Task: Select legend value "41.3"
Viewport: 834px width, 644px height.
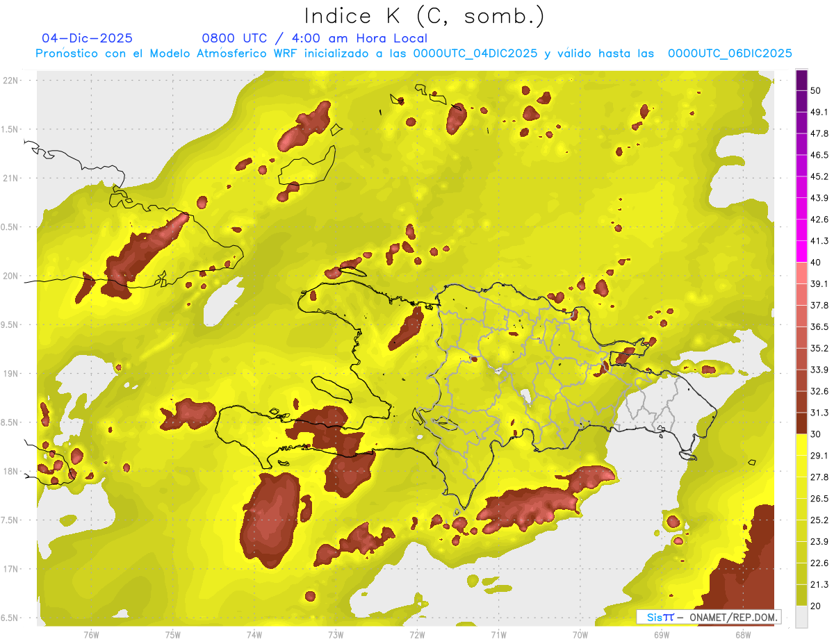Action: 819,241
